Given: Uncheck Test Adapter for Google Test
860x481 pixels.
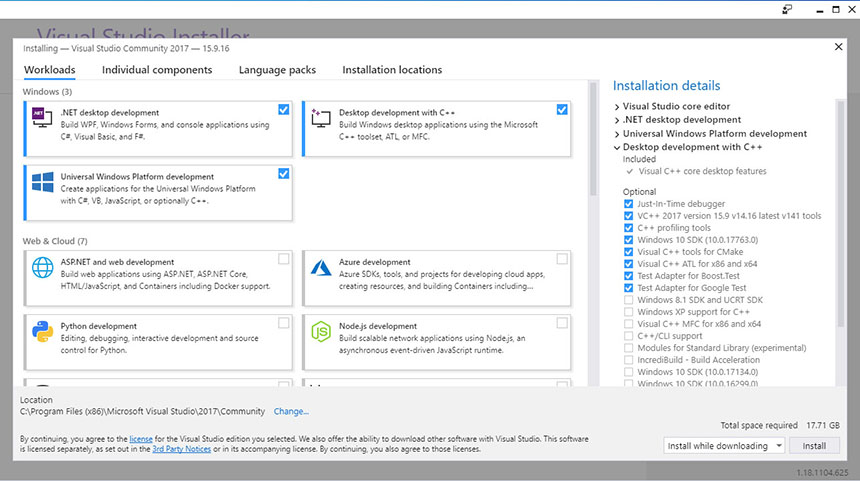Looking at the screenshot, I should (629, 288).
